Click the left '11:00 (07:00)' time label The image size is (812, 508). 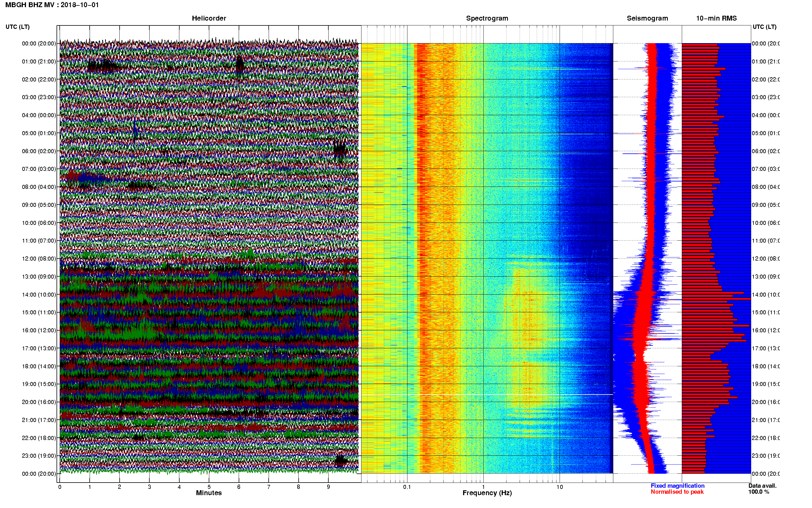point(39,241)
